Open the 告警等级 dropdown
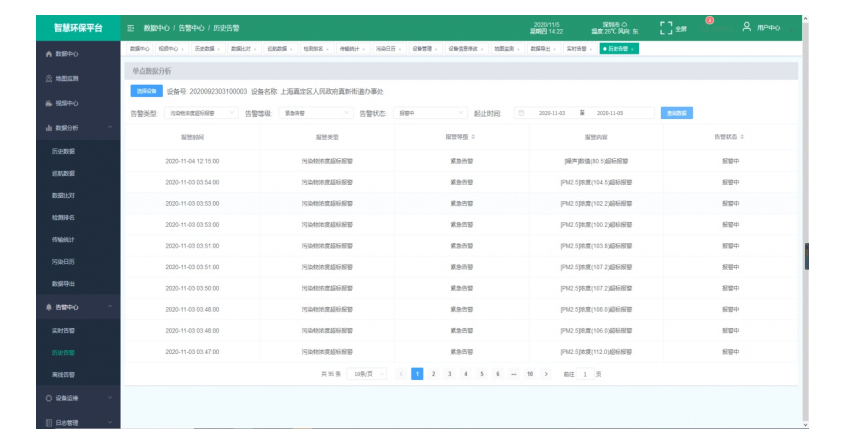The height and width of the screenshot is (445, 845). [x=313, y=113]
